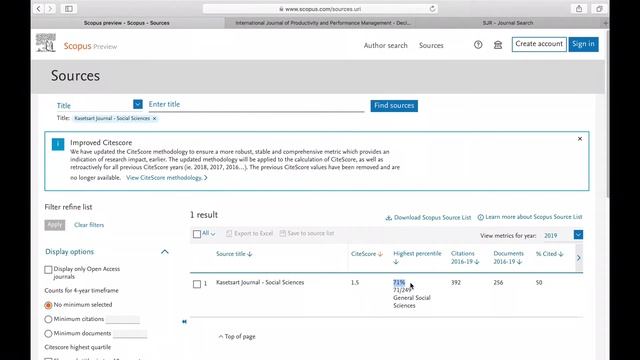
Task: Show more columns with the right chevron
Action: (578, 258)
